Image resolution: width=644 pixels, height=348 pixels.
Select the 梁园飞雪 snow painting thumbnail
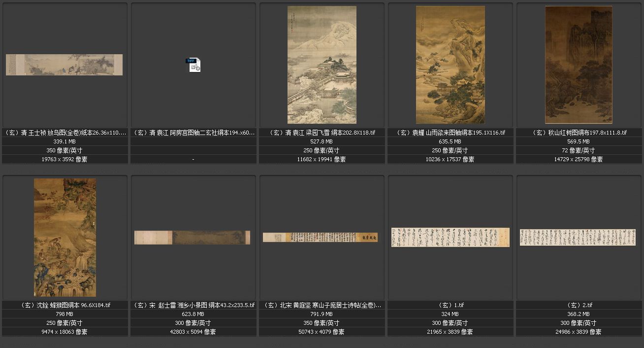click(322, 65)
